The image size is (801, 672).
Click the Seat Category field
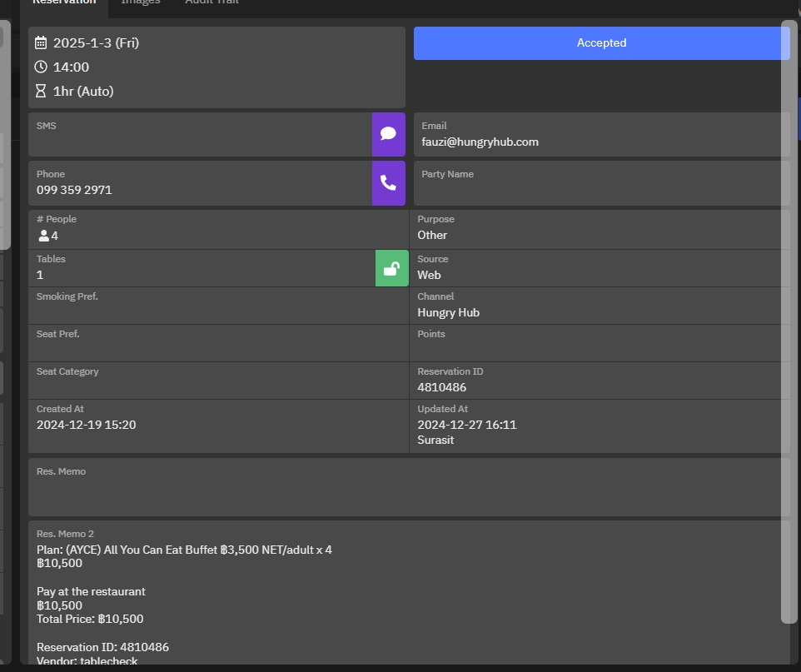point(218,381)
